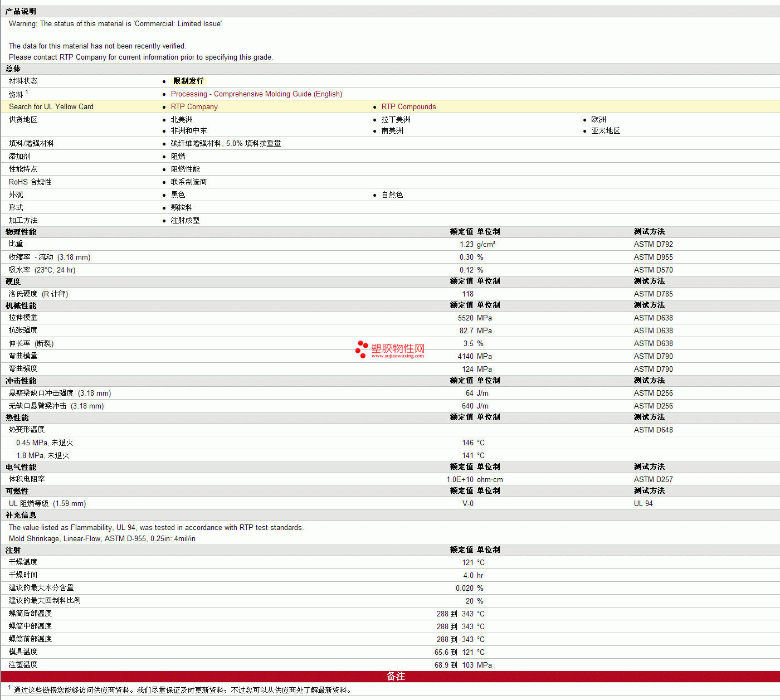The height and width of the screenshot is (700, 780).
Task: Click the red dots watermark logo
Action: [x=362, y=349]
